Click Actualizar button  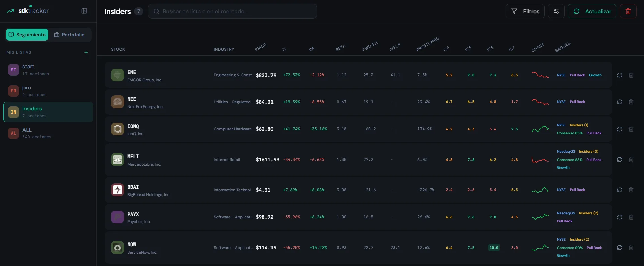(x=592, y=11)
